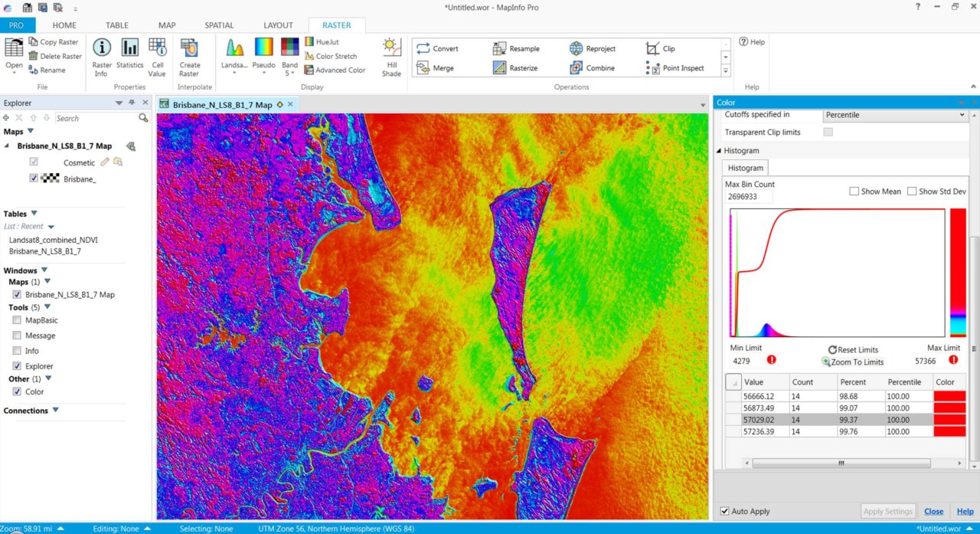
Task: Open the Raster Info tool
Action: pos(101,55)
